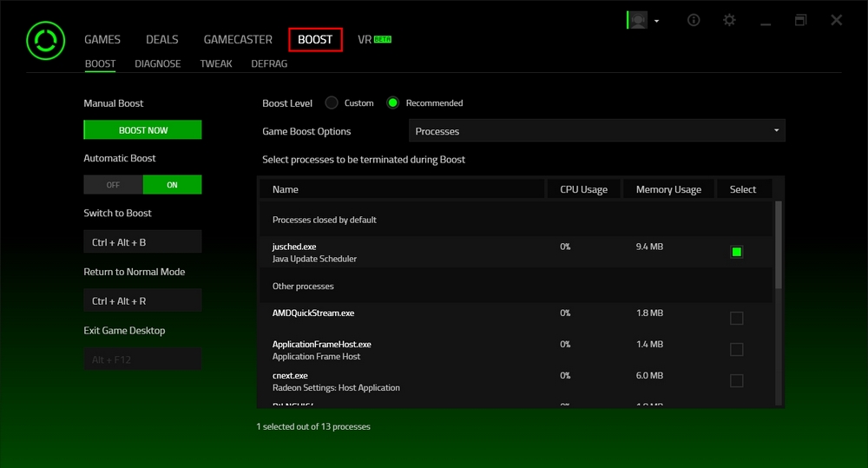Click the Razer Cortex logo icon

43,40
